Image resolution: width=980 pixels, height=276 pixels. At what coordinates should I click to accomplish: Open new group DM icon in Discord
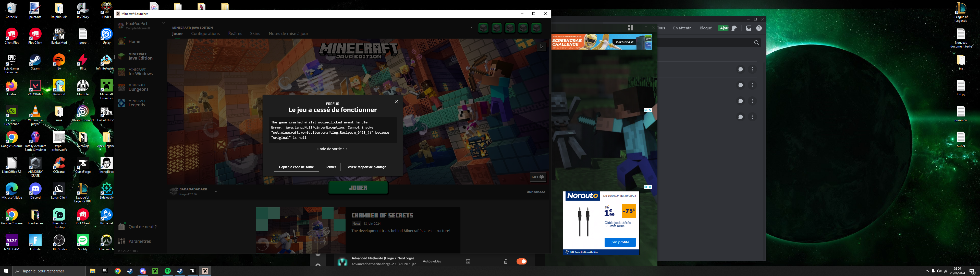click(x=735, y=28)
